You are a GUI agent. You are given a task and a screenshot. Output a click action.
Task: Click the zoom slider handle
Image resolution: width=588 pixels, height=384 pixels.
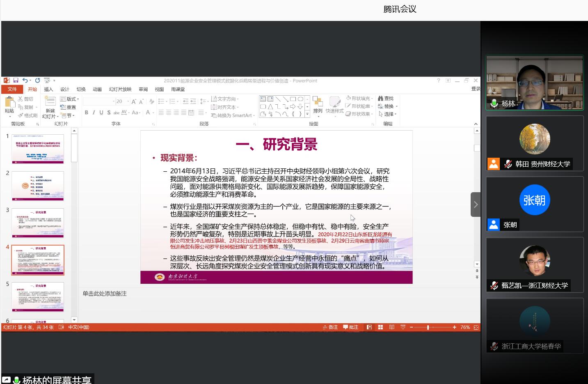coord(428,327)
